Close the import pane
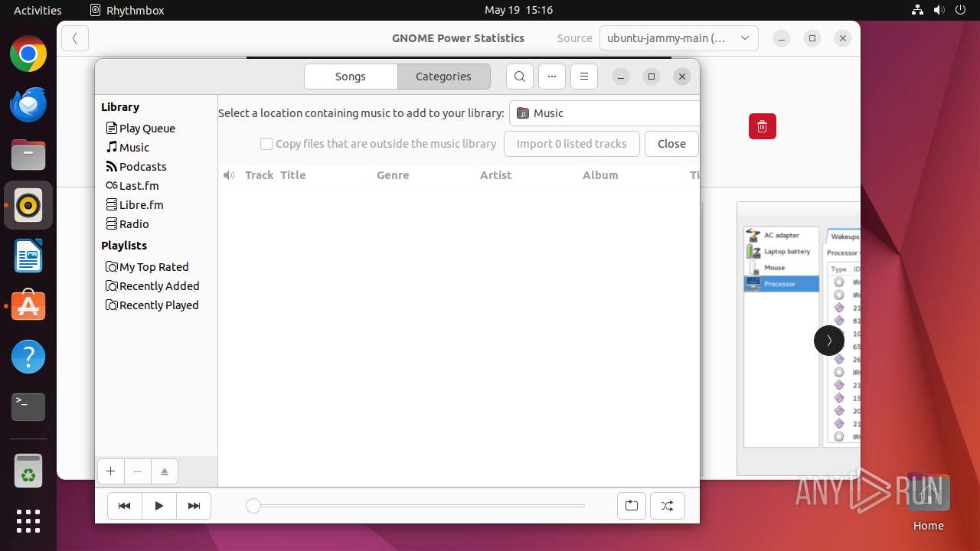 click(x=671, y=144)
